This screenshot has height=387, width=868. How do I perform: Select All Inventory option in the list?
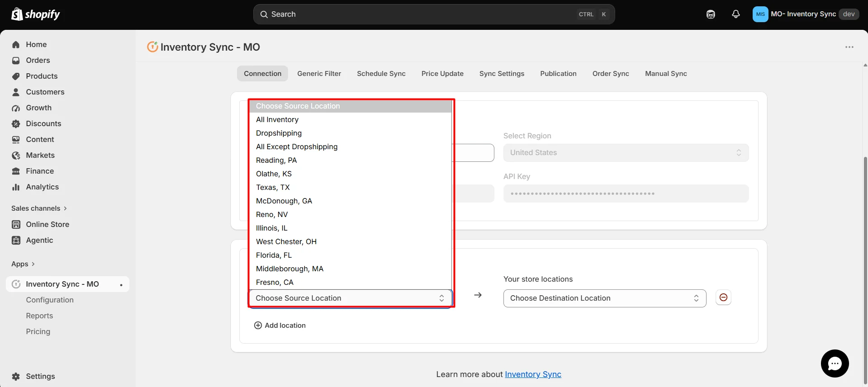351,119
